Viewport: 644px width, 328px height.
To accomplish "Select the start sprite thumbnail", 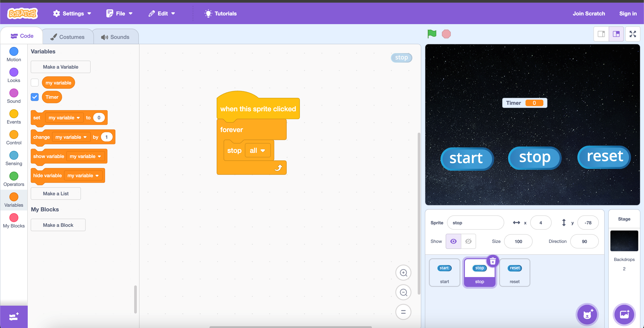I will click(x=444, y=273).
